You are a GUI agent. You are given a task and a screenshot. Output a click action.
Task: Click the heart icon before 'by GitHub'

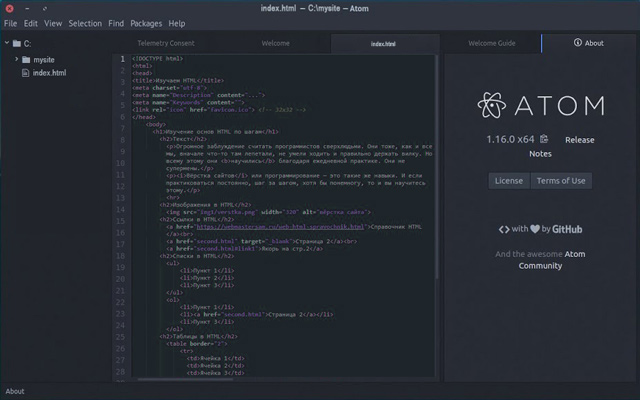coord(535,229)
